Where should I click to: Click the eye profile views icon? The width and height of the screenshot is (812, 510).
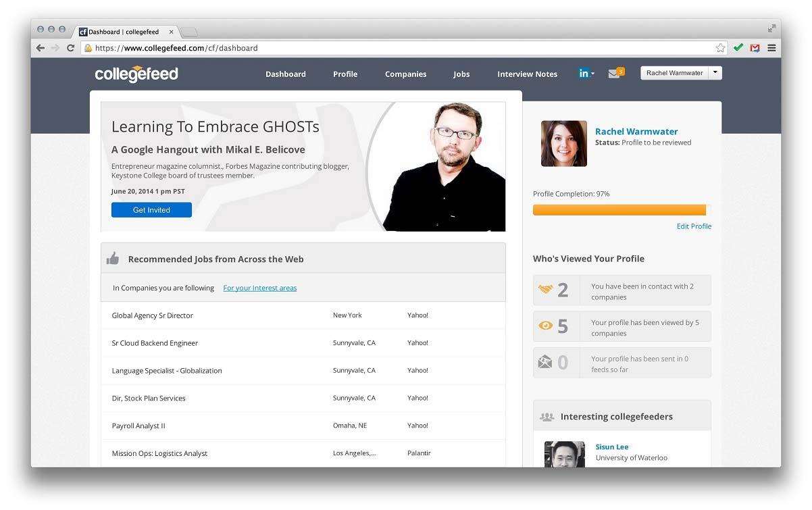click(545, 326)
